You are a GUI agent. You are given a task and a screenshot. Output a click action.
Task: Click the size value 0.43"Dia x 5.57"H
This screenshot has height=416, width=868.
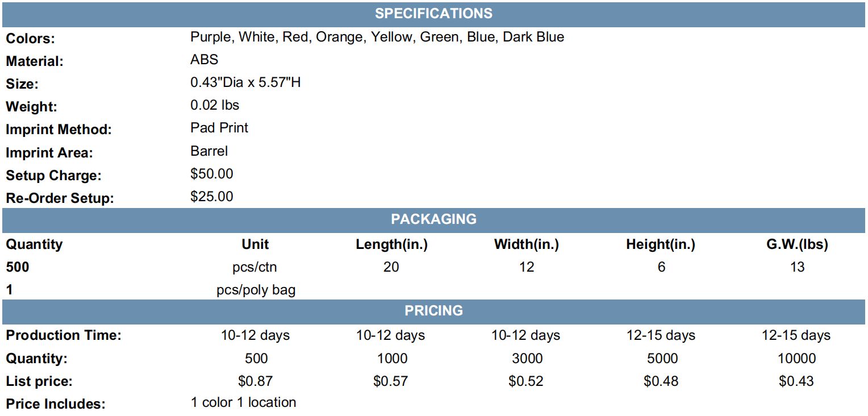pos(245,82)
